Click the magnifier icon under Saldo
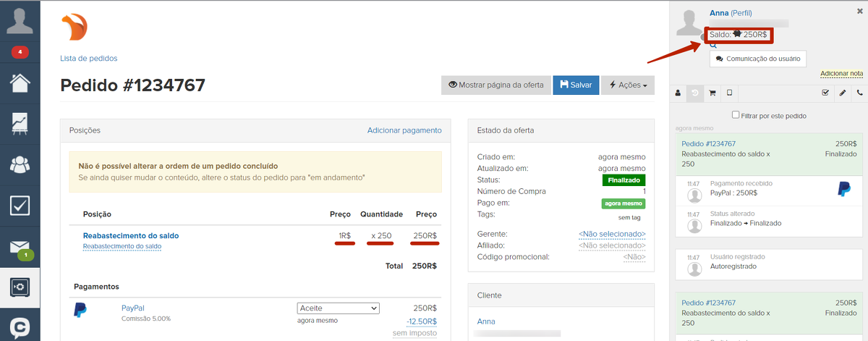The image size is (868, 341). pos(713,45)
